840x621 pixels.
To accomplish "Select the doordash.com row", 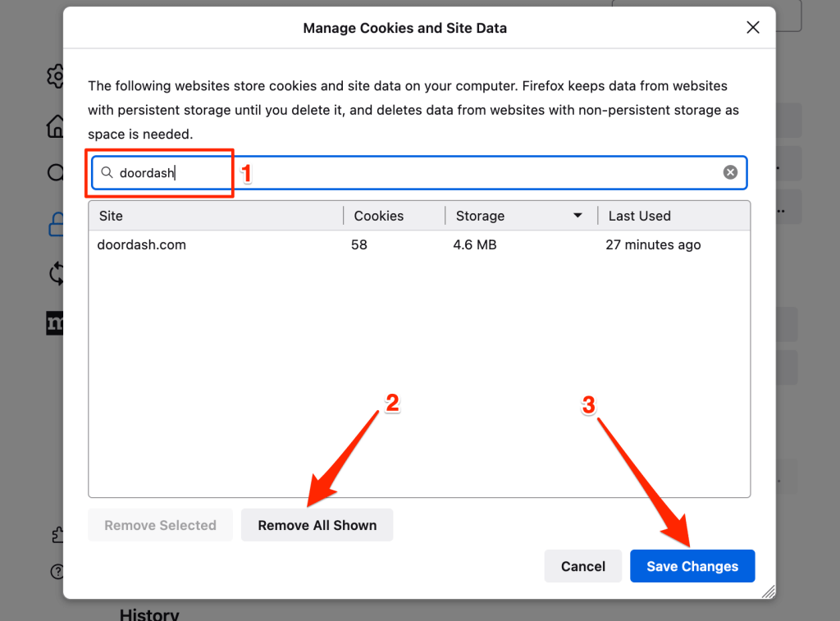I will (328, 244).
